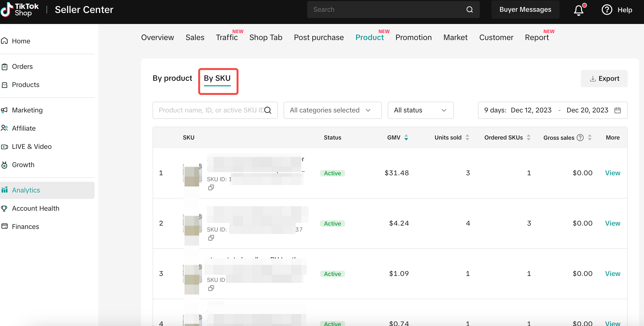
Task: Expand All categories selected dropdown
Action: [x=332, y=110]
